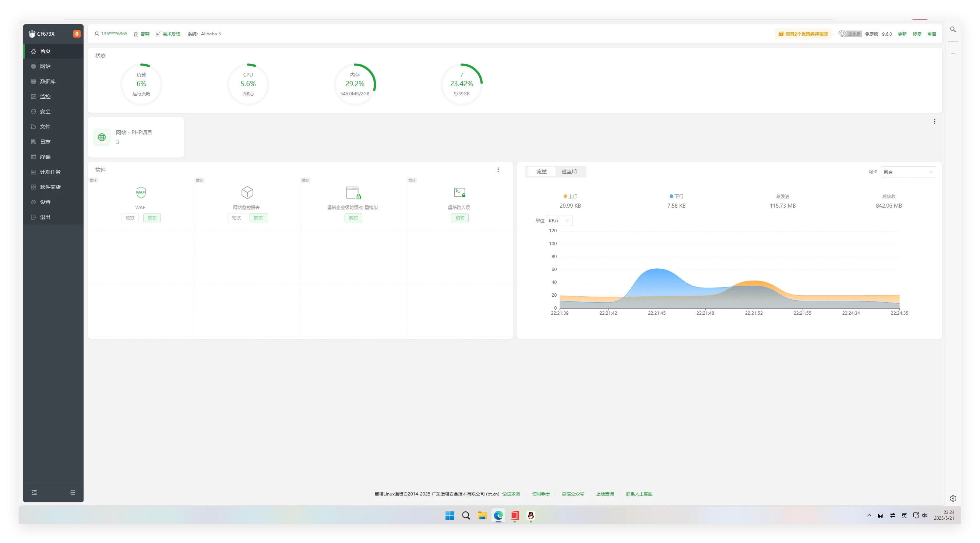Click the sidebar collapse icon at bottom left
The image size is (980, 543).
[34, 493]
